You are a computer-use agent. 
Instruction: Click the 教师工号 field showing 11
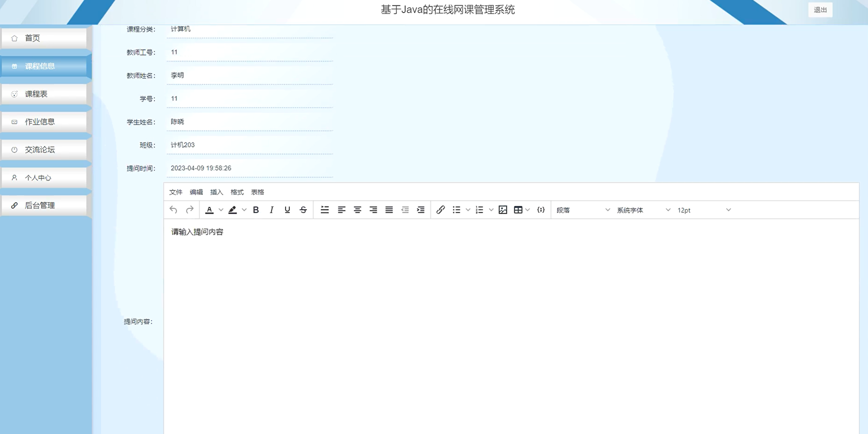tap(250, 52)
